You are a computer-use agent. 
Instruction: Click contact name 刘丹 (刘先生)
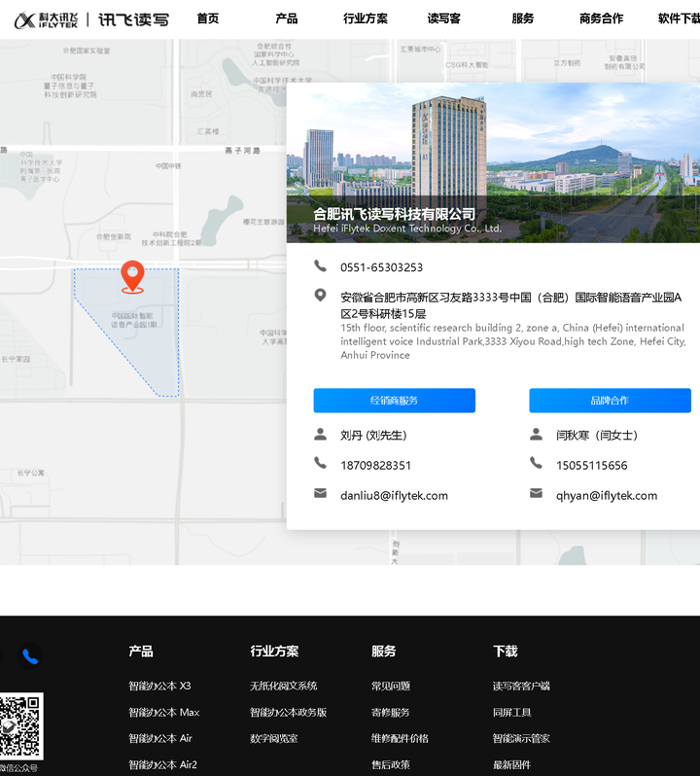[373, 435]
